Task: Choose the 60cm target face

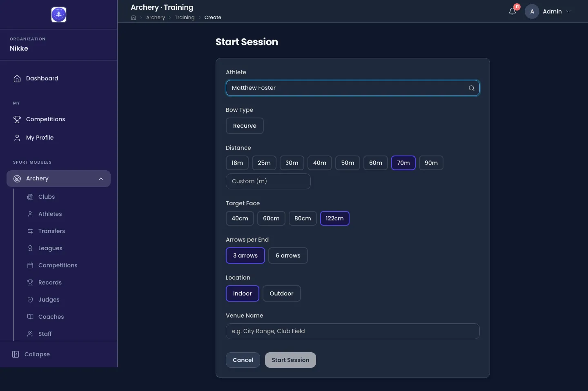Action: pos(271,218)
